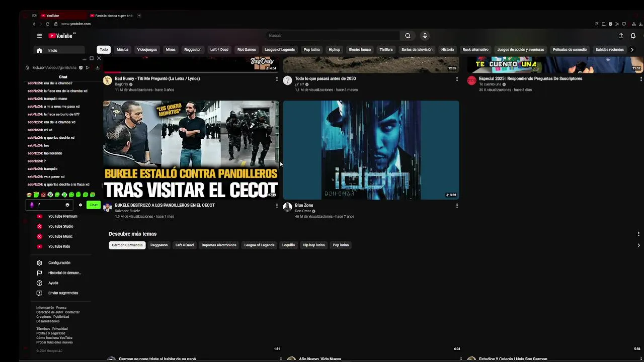644x362 pixels.
Task: Expand more topics with right chevron
Action: (x=638, y=245)
